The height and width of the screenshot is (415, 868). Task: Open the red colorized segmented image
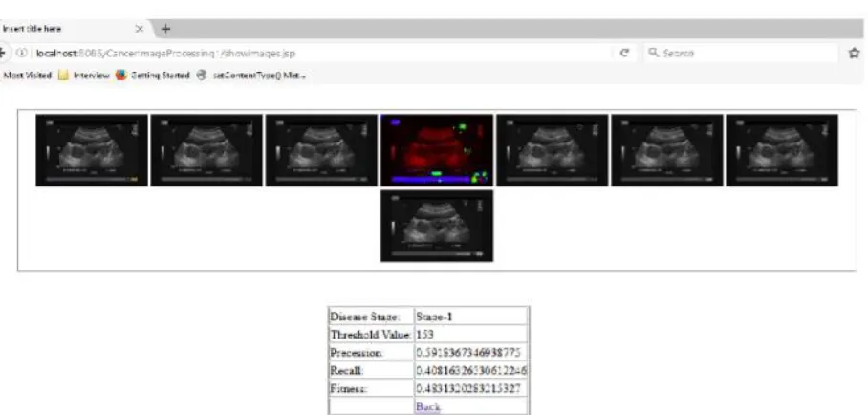click(x=437, y=150)
